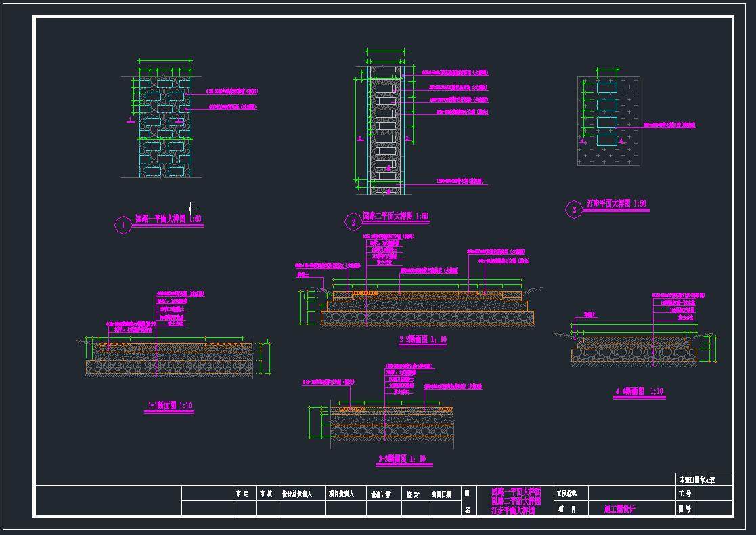The image size is (756, 535).
Task: Click the 1-1断面图 1:10 section label
Action: (x=170, y=406)
